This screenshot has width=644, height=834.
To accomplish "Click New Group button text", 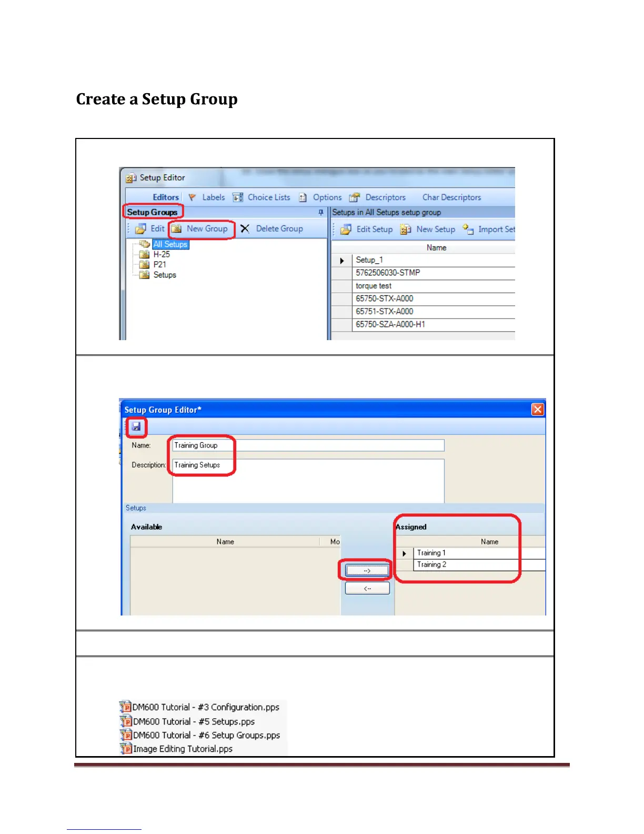I will (x=207, y=229).
